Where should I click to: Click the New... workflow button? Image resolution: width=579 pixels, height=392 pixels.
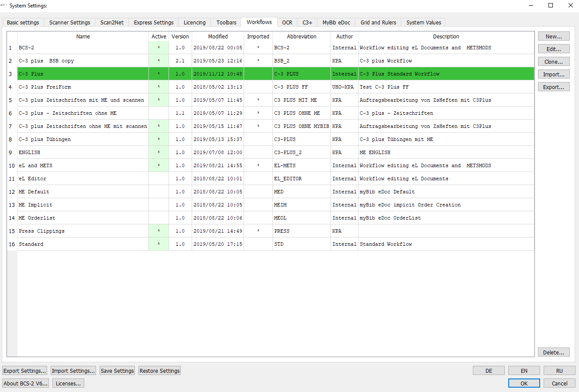(554, 36)
